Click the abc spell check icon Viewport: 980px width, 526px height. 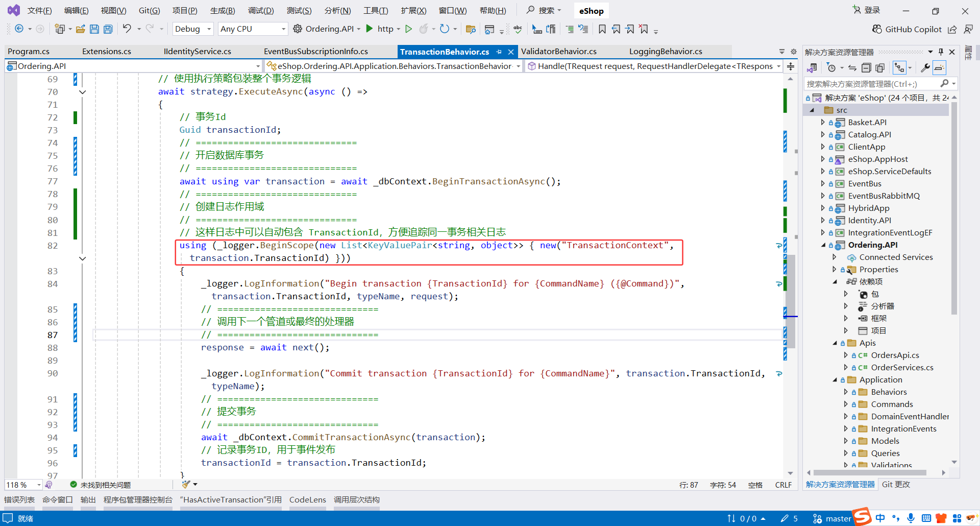click(x=518, y=29)
